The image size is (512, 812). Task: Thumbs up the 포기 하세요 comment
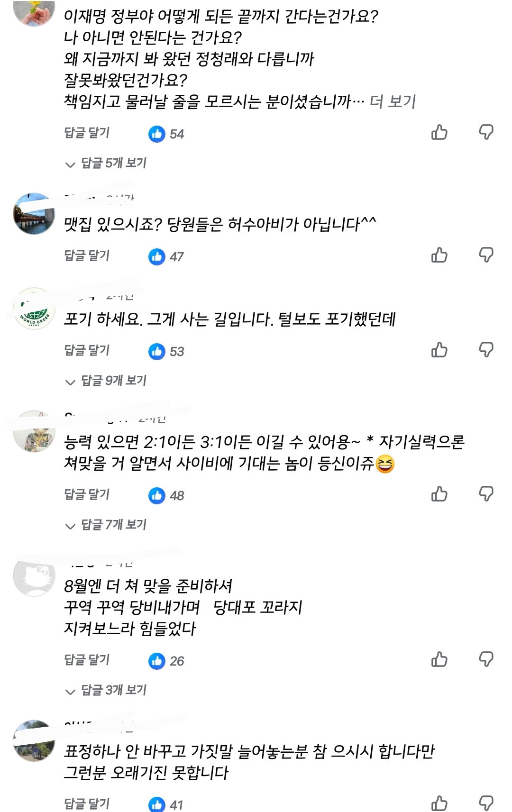(439, 350)
